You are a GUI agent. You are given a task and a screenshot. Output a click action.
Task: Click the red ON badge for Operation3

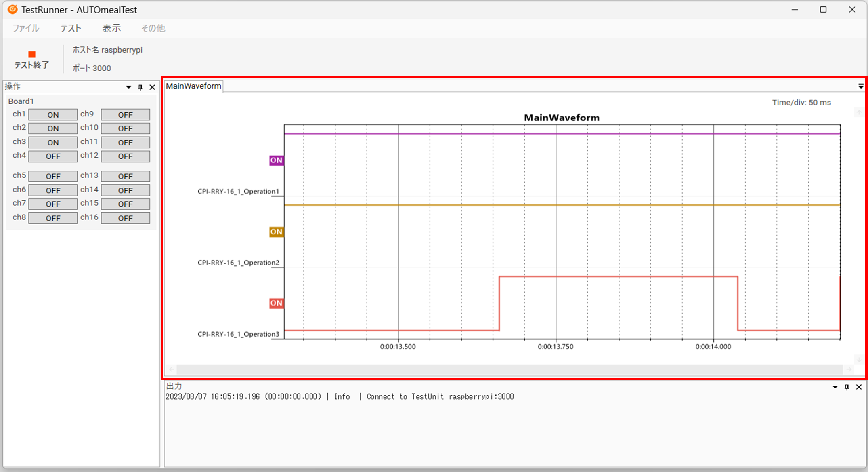pyautogui.click(x=276, y=303)
